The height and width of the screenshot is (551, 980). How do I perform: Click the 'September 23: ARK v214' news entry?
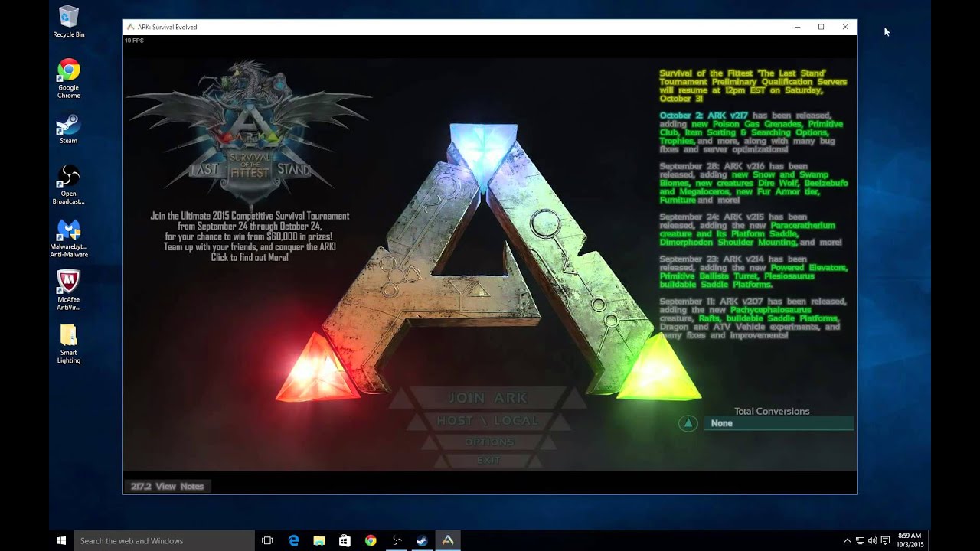point(754,272)
